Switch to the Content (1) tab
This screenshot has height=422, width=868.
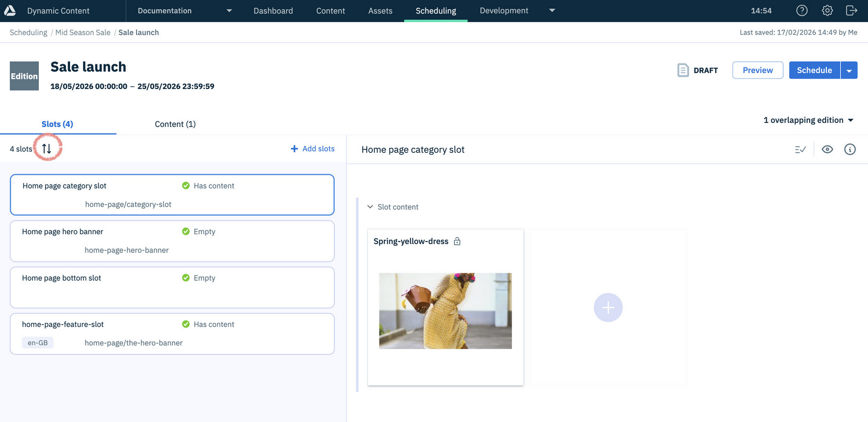[175, 124]
